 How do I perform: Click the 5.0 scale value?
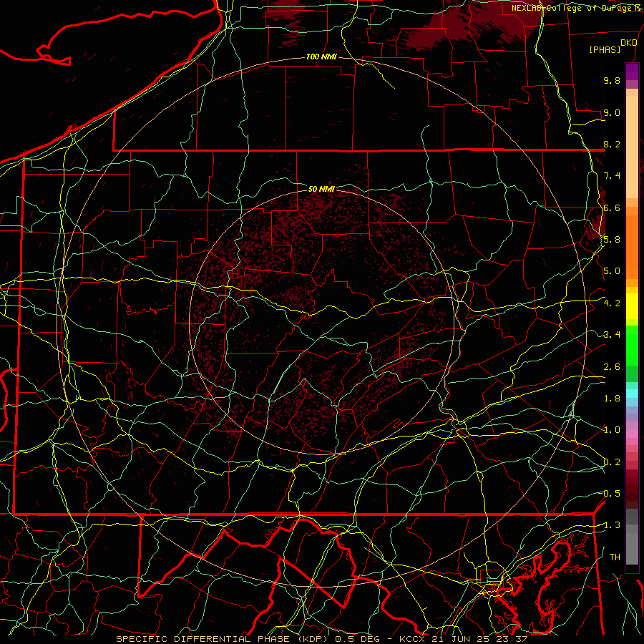tap(612, 271)
